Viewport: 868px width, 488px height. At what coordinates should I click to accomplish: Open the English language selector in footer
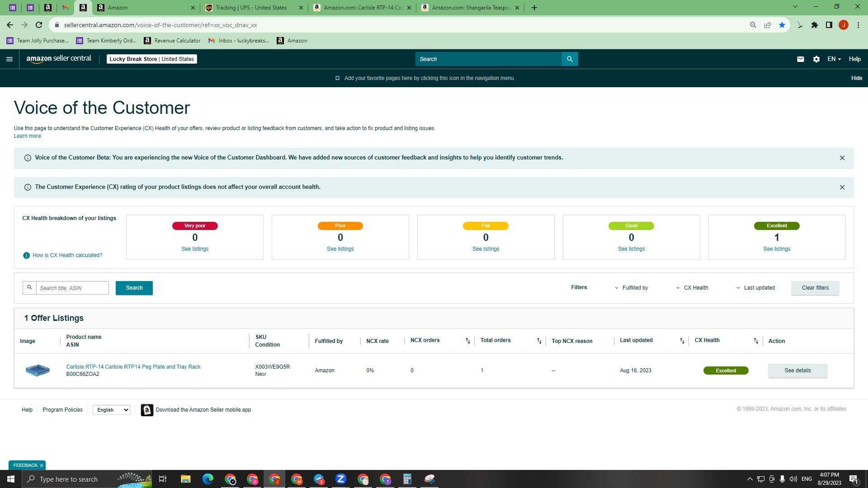coord(112,410)
